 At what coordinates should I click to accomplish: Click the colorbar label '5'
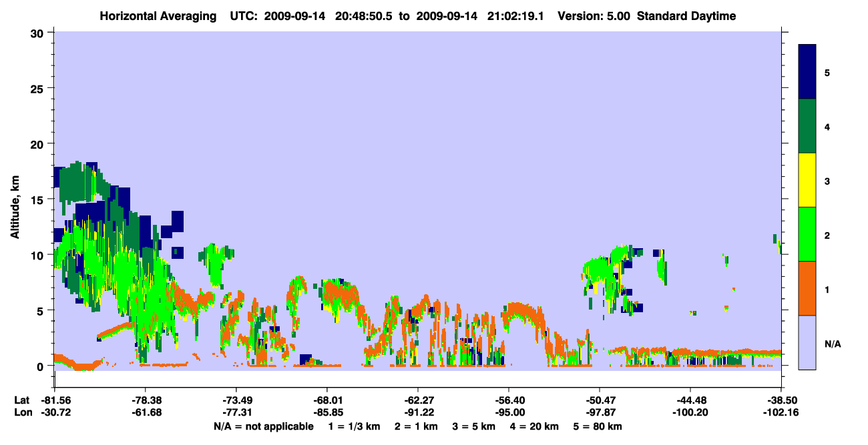(827, 72)
